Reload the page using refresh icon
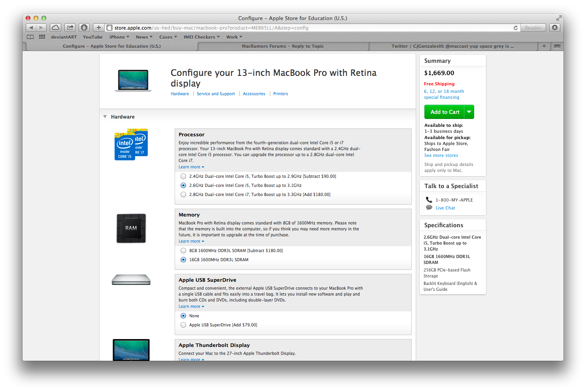 coord(515,28)
